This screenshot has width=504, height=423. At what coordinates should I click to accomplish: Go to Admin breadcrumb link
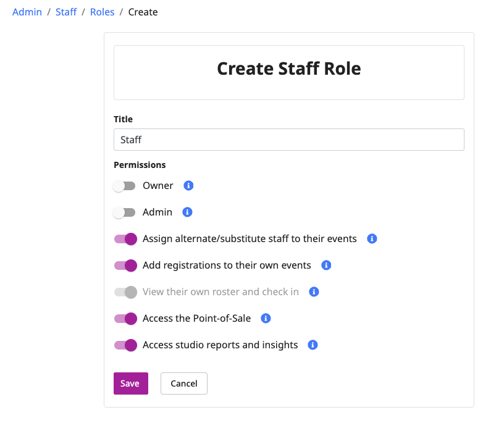(x=27, y=12)
